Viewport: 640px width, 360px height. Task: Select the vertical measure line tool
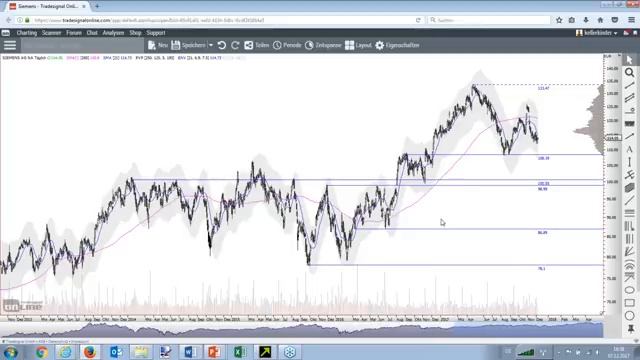click(x=629, y=162)
